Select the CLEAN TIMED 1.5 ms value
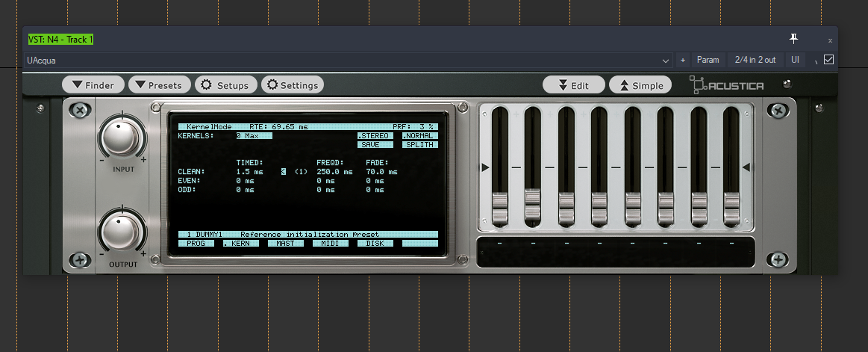This screenshot has width=868, height=352. 250,172
